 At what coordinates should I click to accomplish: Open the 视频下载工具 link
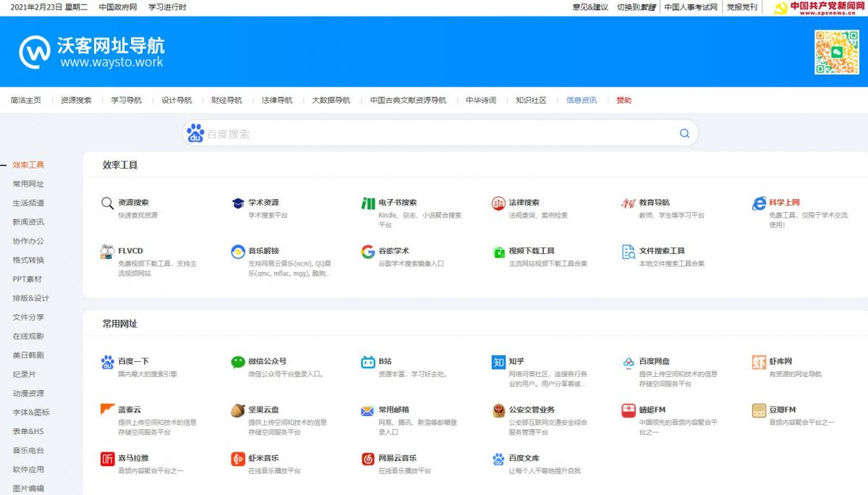[531, 251]
